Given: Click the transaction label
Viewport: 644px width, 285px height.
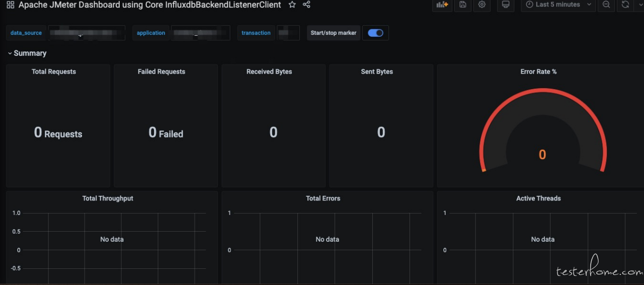Looking at the screenshot, I should pyautogui.click(x=256, y=33).
